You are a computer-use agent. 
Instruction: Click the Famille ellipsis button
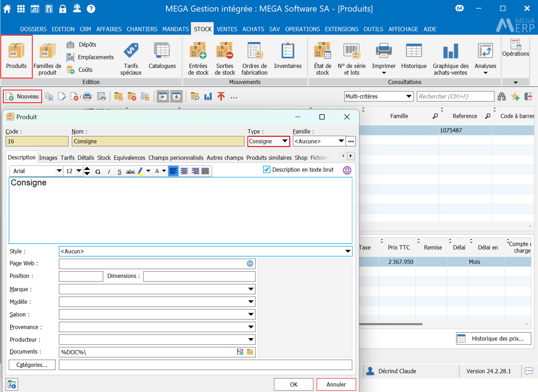pos(351,141)
